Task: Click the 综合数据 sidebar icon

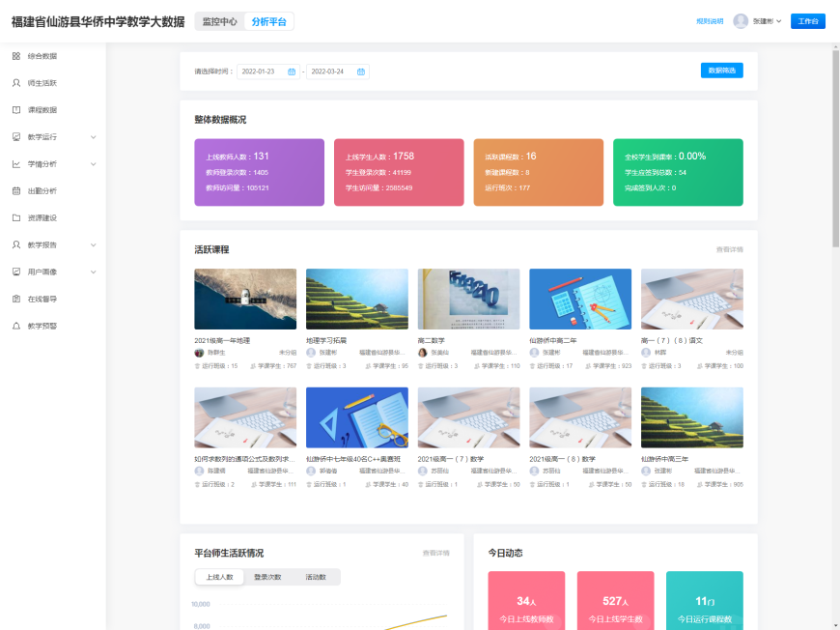Action: 16,56
